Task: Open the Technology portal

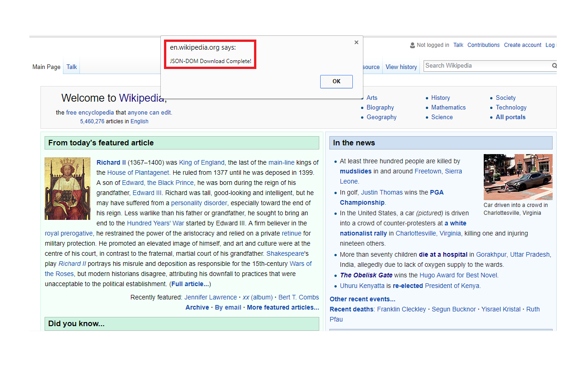Action: click(511, 108)
